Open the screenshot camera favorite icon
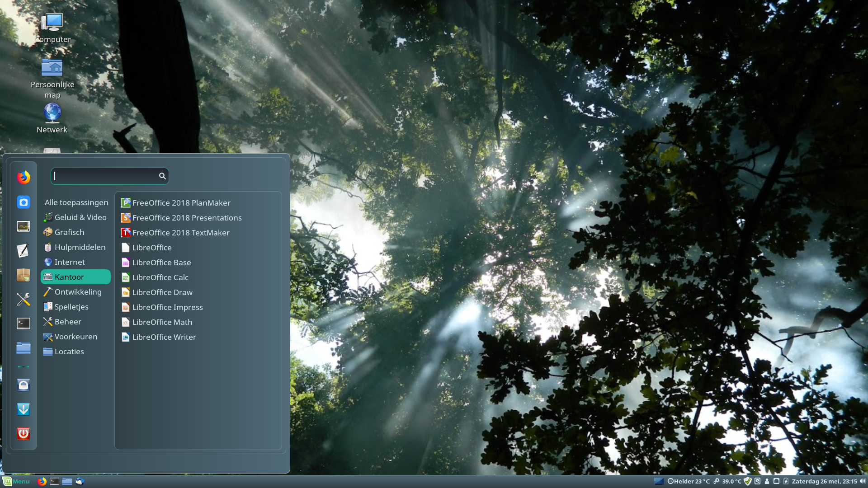868x488 pixels. pos(24,202)
